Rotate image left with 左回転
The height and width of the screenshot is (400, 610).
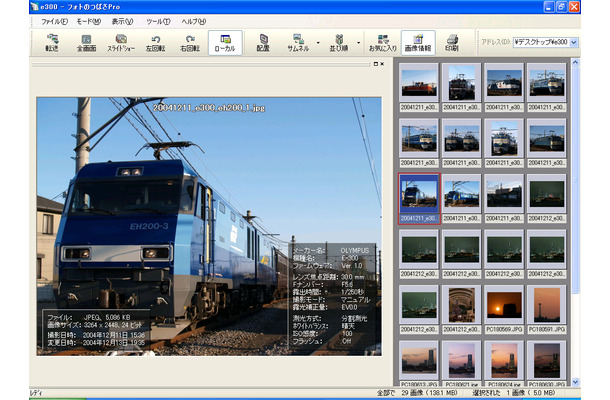[x=155, y=43]
